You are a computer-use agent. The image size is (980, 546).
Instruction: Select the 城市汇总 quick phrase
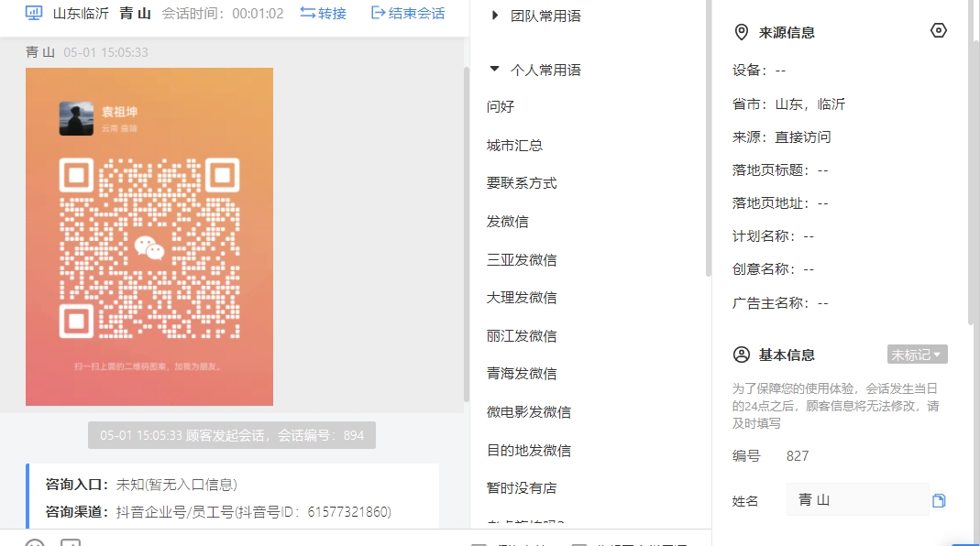pyautogui.click(x=514, y=146)
